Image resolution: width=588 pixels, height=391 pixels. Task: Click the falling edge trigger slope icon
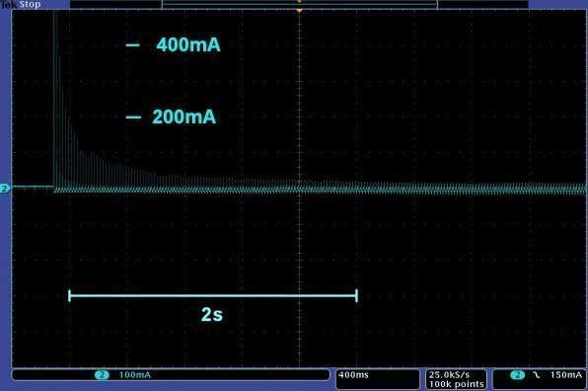[537, 375]
